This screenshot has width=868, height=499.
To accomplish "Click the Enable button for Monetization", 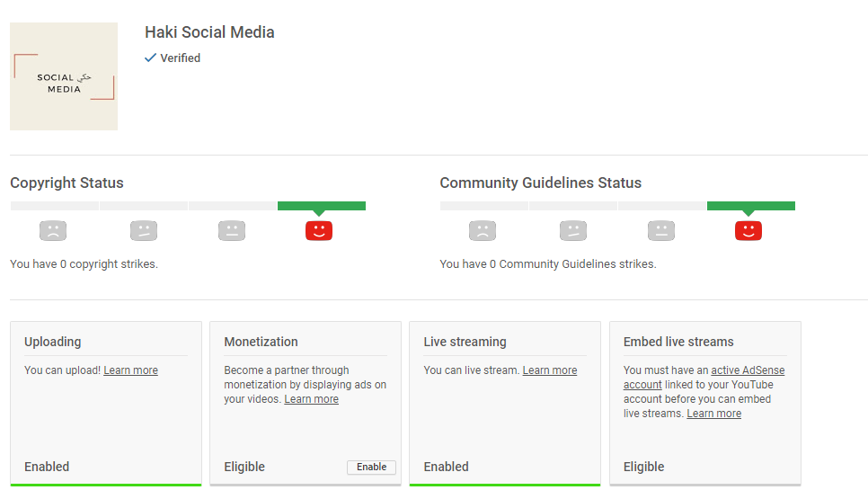I will coord(371,467).
